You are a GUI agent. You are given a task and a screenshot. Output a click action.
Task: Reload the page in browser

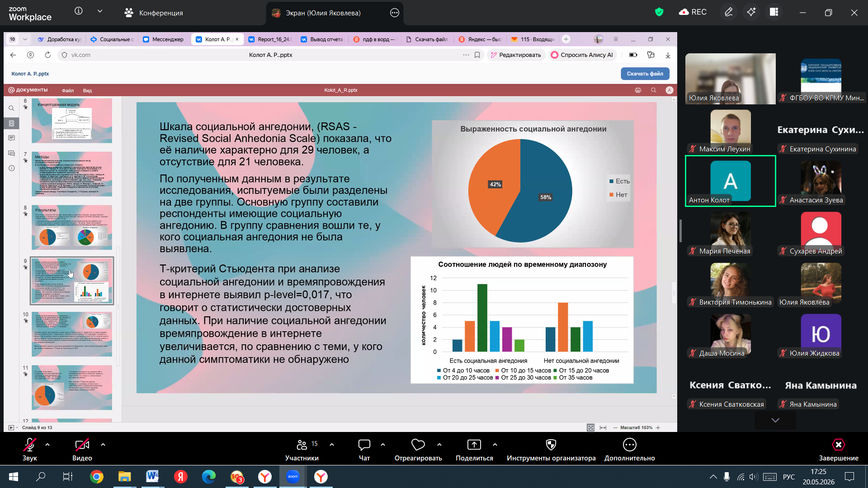(47, 55)
